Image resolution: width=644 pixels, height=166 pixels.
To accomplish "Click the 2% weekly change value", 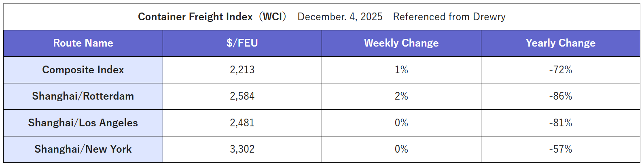I will pos(401,96).
